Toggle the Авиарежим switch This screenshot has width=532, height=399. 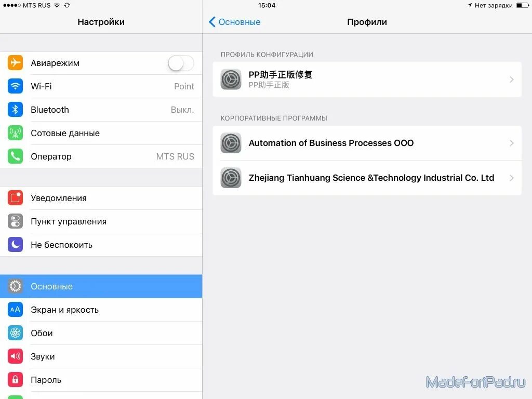coord(181,63)
